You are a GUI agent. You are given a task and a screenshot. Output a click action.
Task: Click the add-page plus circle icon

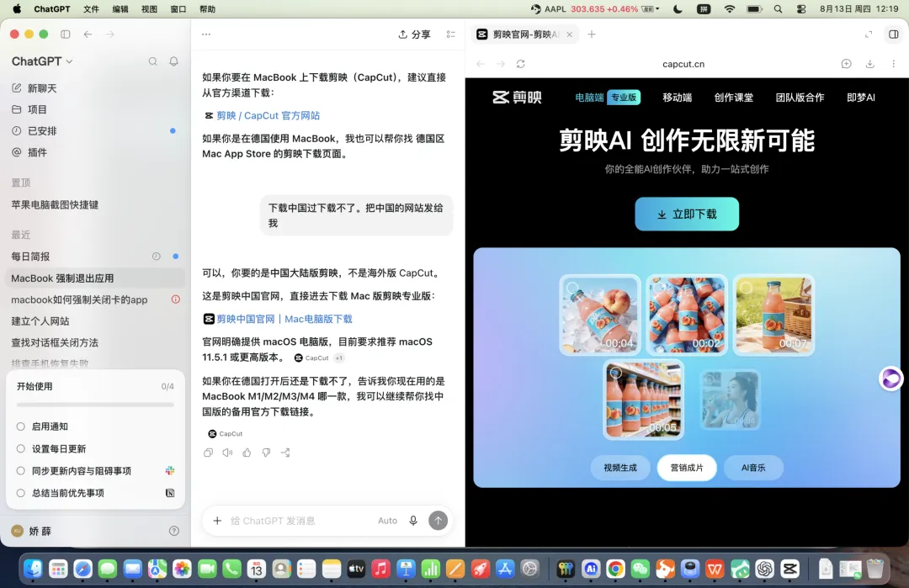[847, 64]
